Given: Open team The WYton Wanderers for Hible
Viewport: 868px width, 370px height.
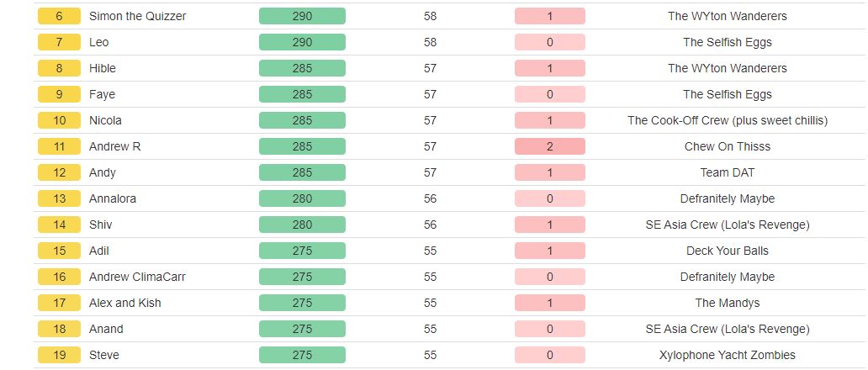Looking at the screenshot, I should (728, 68).
